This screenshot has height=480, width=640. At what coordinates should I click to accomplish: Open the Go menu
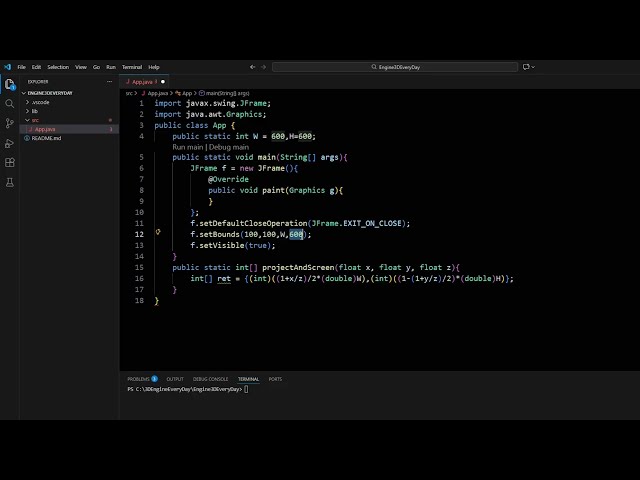96,67
